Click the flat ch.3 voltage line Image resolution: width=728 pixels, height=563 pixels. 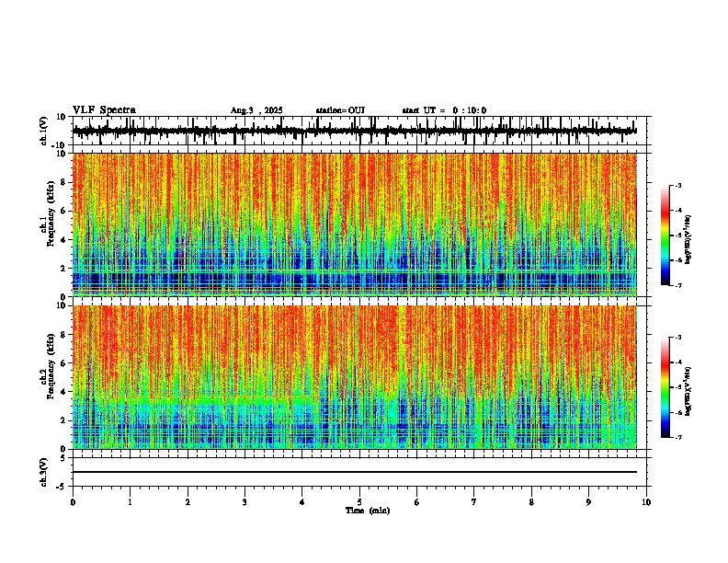pyautogui.click(x=354, y=472)
